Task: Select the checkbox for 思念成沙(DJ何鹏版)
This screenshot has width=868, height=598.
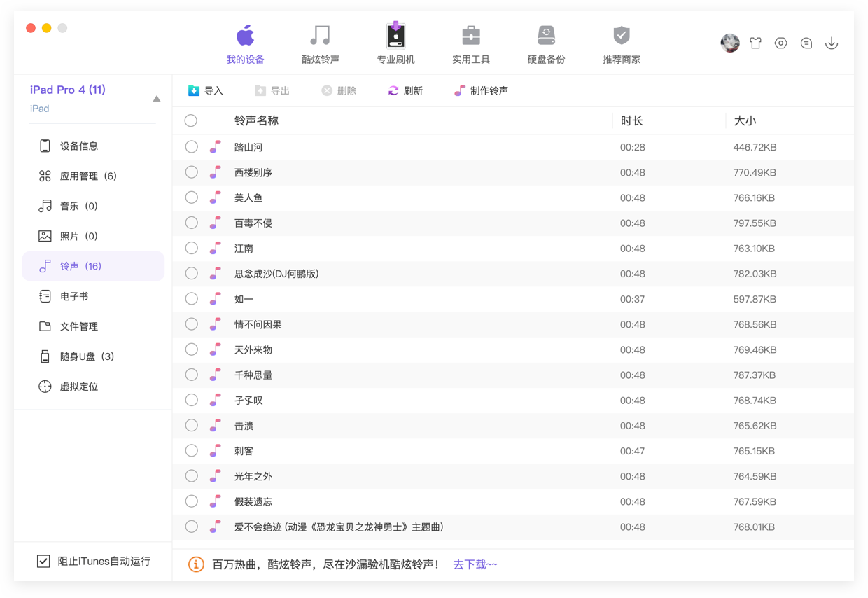Action: (191, 274)
